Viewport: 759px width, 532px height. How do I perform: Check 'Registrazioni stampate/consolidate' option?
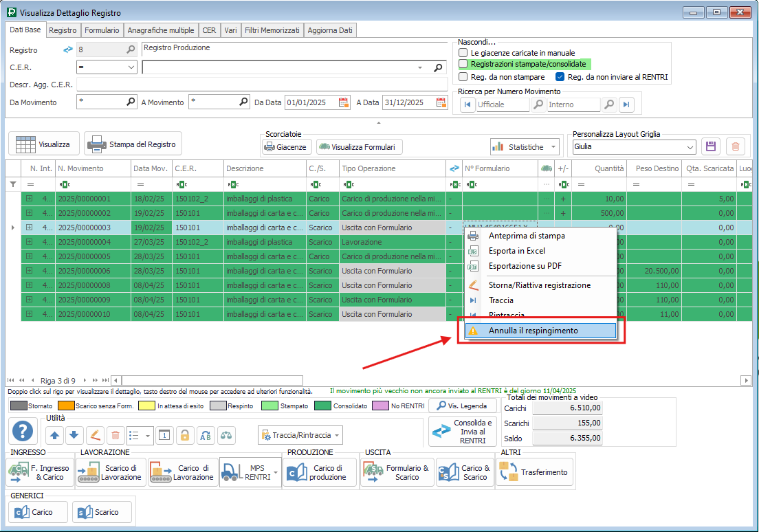point(463,64)
